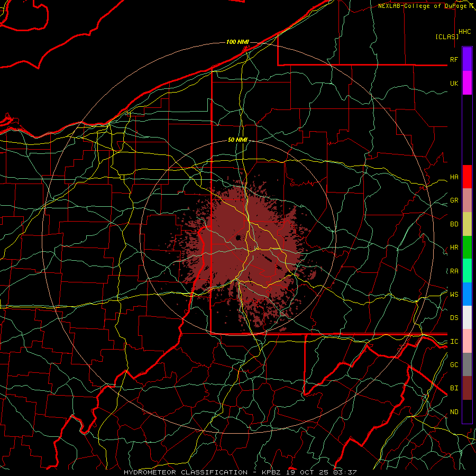The height and width of the screenshot is (476, 476).
Task: Click the black radar site dot in echo center
Action: 239,237
